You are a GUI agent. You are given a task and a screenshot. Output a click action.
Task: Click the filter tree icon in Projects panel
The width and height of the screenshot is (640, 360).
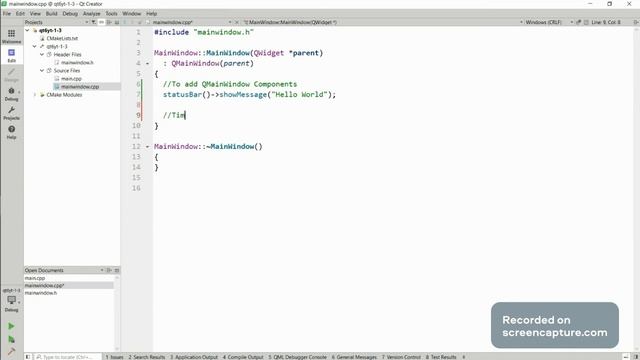coord(93,22)
